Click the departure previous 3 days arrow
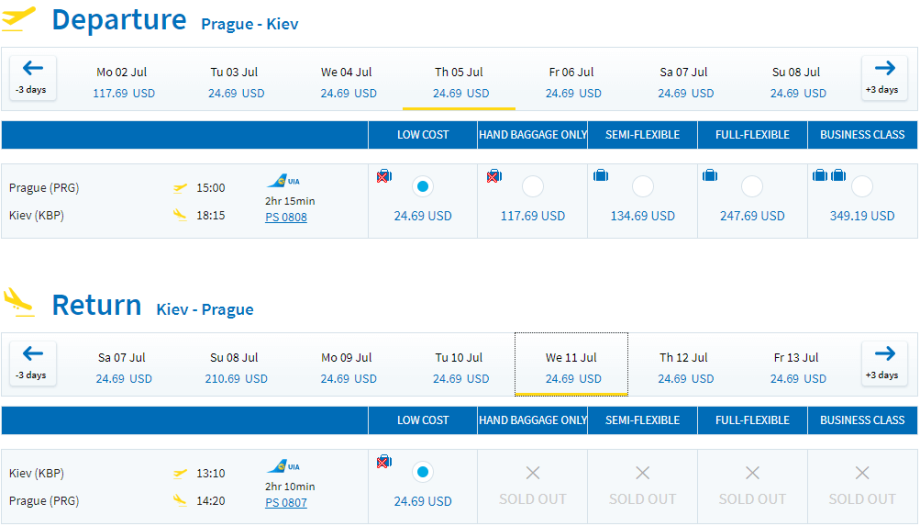Image resolution: width=920 pixels, height=526 pixels. tap(33, 76)
